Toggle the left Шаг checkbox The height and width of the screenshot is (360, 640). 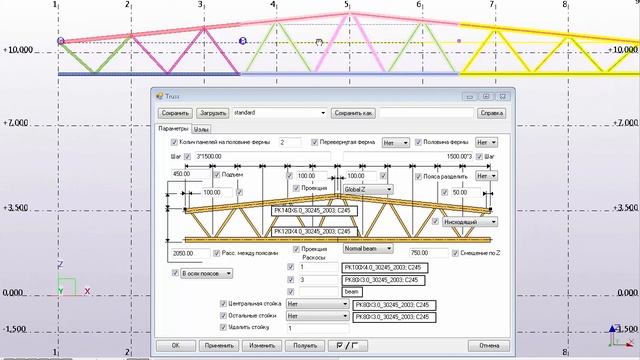pyautogui.click(x=187, y=156)
